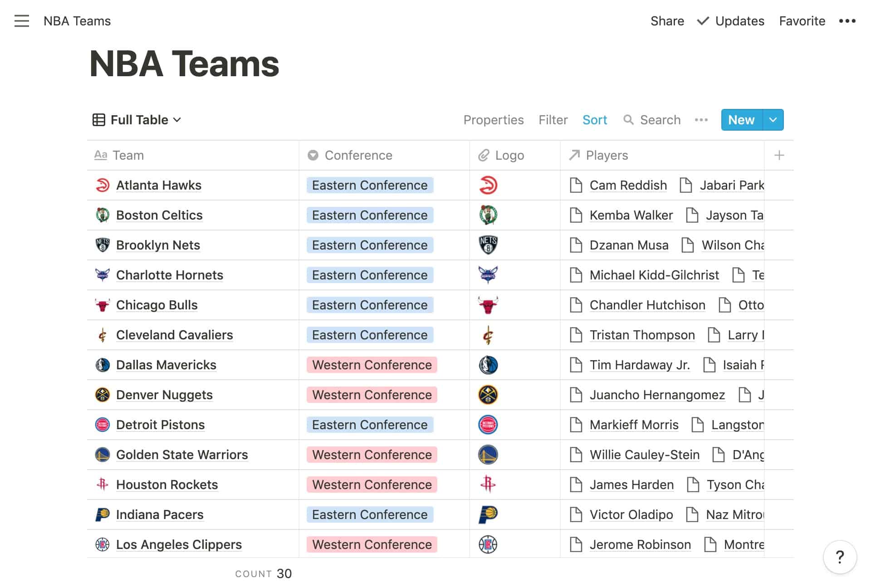Open the Chicago Bulls team page
This screenshot has height=588, width=871.
pyautogui.click(x=157, y=305)
